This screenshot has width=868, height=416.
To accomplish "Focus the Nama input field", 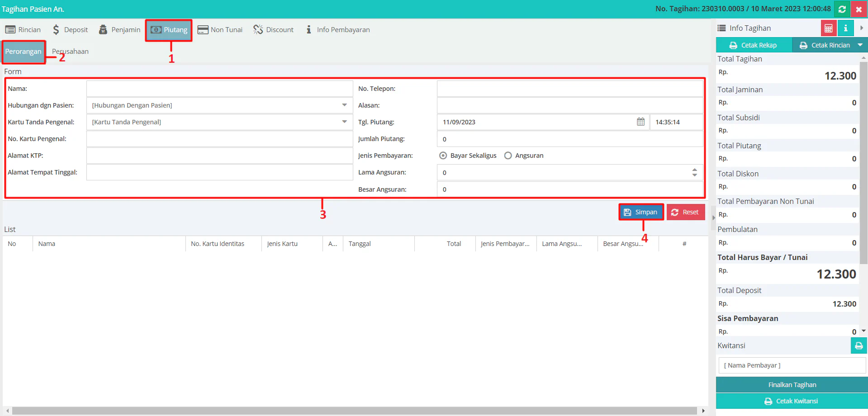I will [x=219, y=89].
